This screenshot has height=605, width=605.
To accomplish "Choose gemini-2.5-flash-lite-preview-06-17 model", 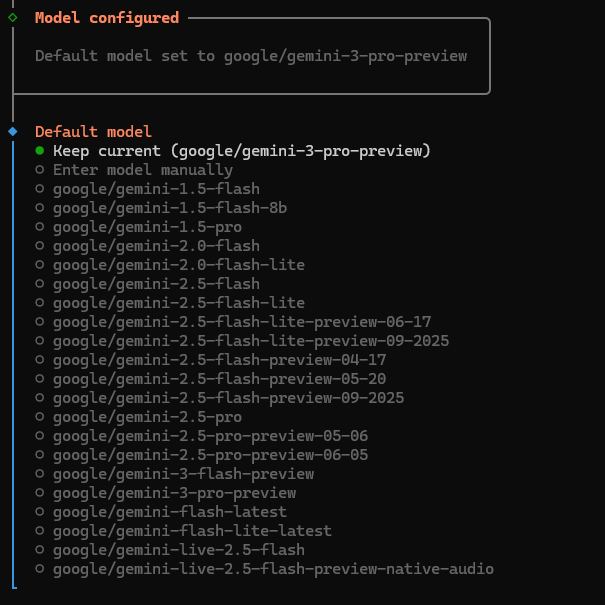I will (x=242, y=322).
